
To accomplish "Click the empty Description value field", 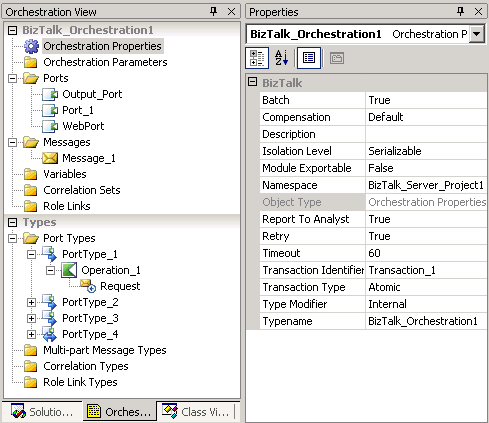I will coord(426,134).
